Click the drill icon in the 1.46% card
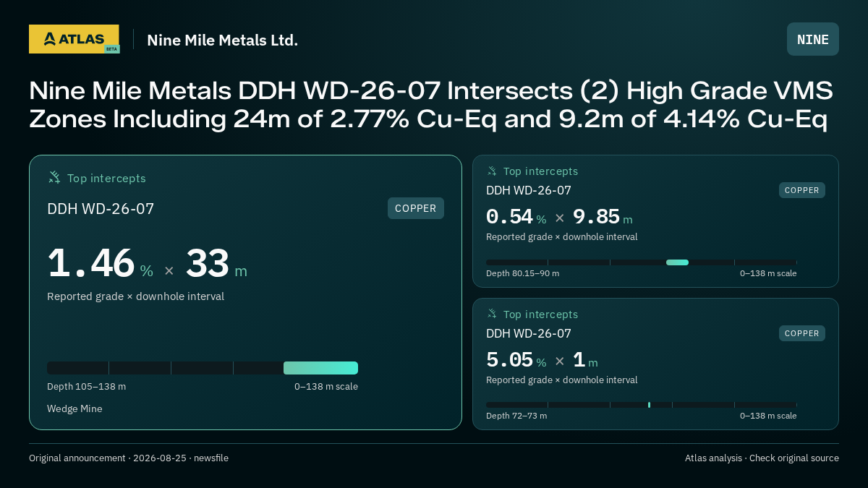 tap(54, 177)
